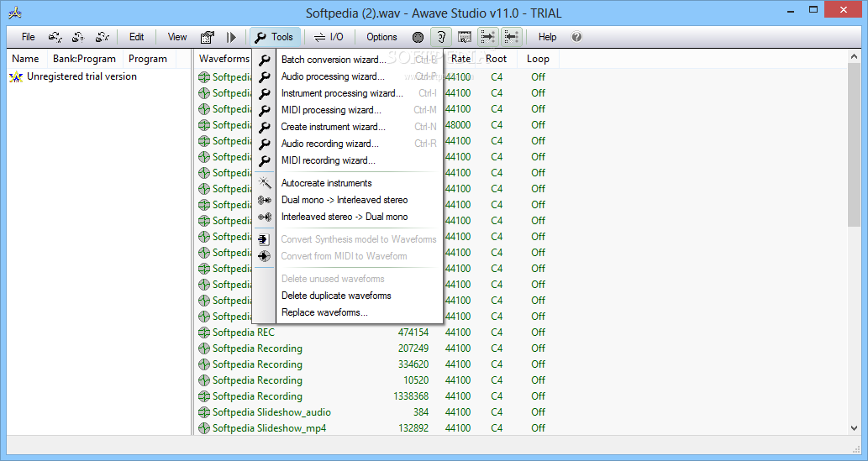Click wrench icon beside Instrument processing wizard
The height and width of the screenshot is (461, 868).
click(x=265, y=93)
